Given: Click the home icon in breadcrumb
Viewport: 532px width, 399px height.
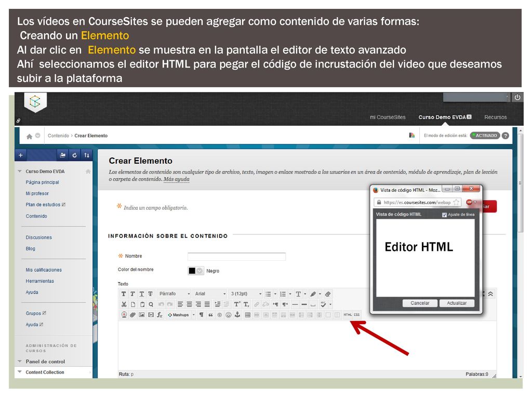Looking at the screenshot, I should pos(30,136).
